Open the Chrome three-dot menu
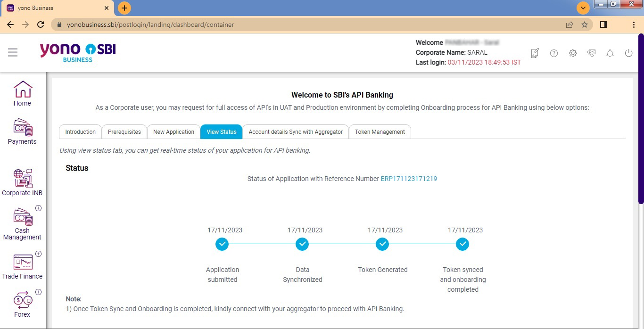The height and width of the screenshot is (329, 644). (x=634, y=25)
